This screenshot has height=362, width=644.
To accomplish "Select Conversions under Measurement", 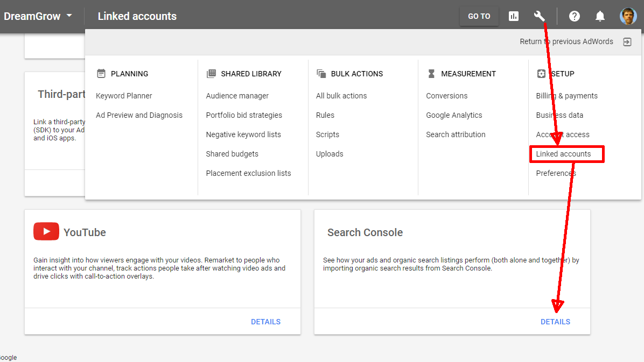I will pyautogui.click(x=446, y=96).
